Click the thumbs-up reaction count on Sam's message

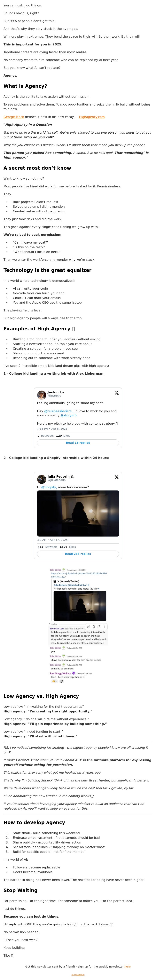(54, 681)
